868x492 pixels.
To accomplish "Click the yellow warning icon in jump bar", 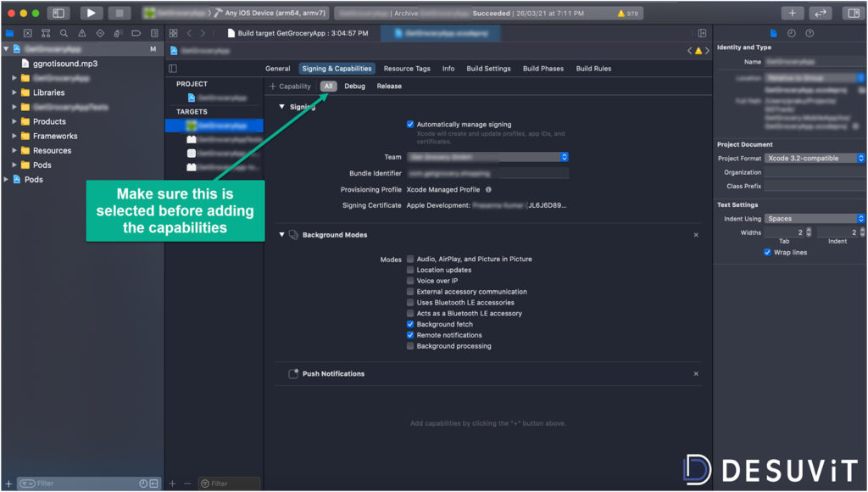I will pyautogui.click(x=698, y=51).
